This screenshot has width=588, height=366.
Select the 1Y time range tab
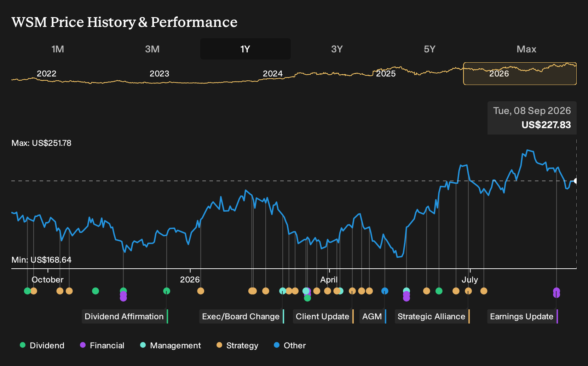coord(246,49)
